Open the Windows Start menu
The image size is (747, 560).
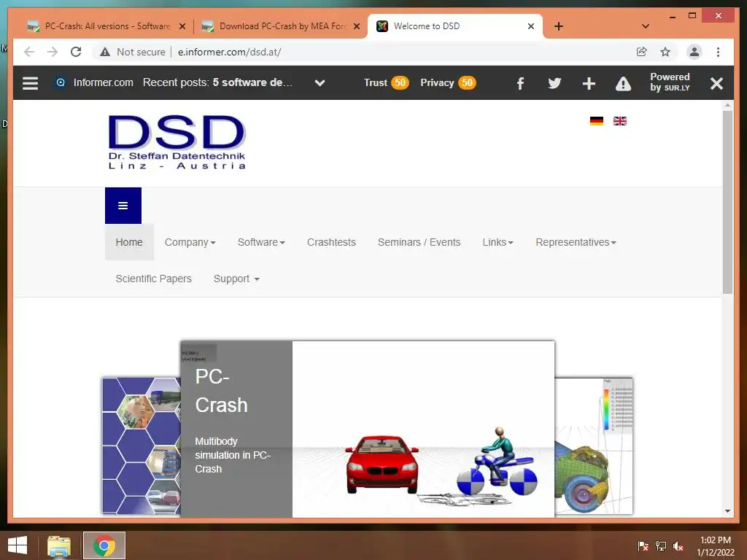pos(18,545)
